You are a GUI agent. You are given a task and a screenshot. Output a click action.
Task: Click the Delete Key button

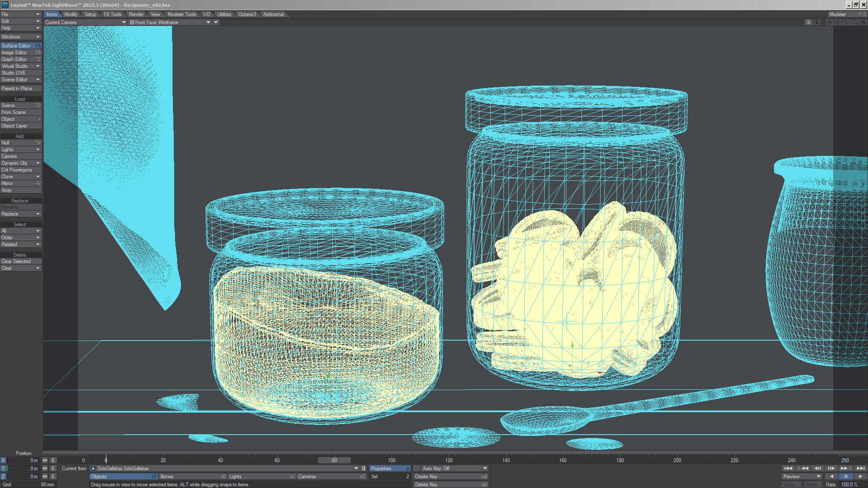(x=451, y=485)
